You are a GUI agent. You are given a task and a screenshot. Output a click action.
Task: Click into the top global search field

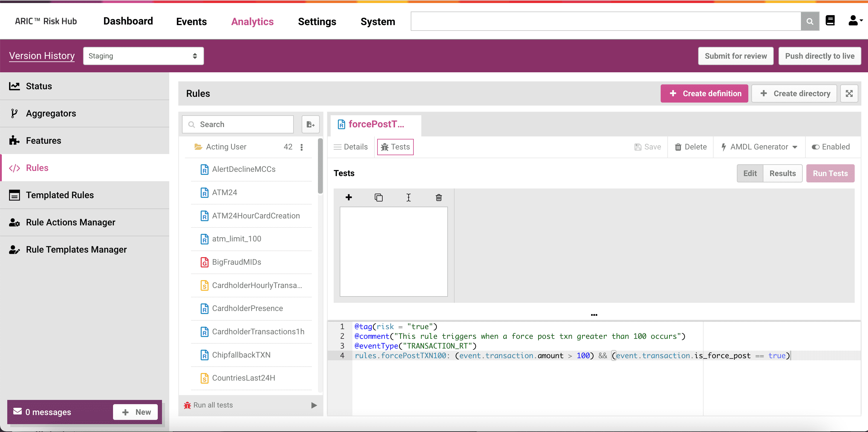(606, 21)
